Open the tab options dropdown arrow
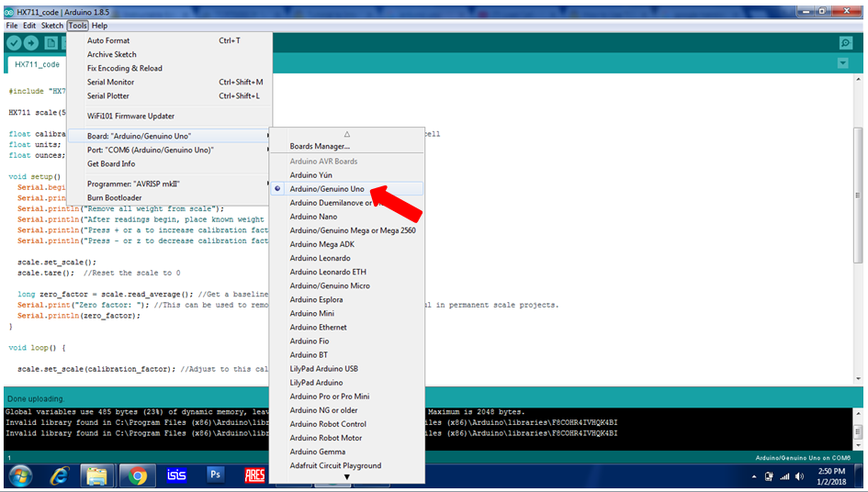The width and height of the screenshot is (868, 492). 842,63
